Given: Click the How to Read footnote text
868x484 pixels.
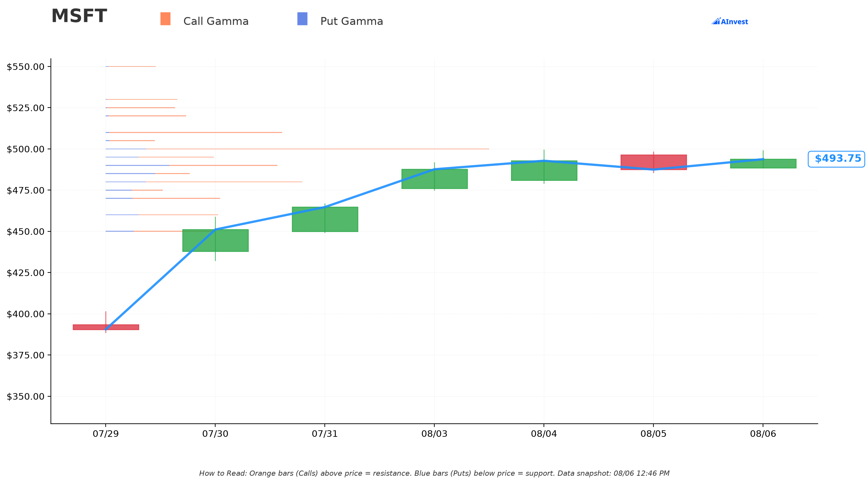Looking at the screenshot, I should pos(434,473).
